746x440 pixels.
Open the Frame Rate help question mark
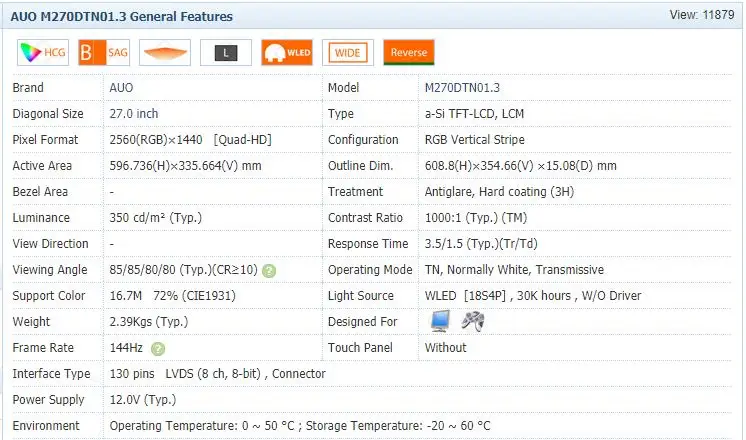[x=157, y=349]
